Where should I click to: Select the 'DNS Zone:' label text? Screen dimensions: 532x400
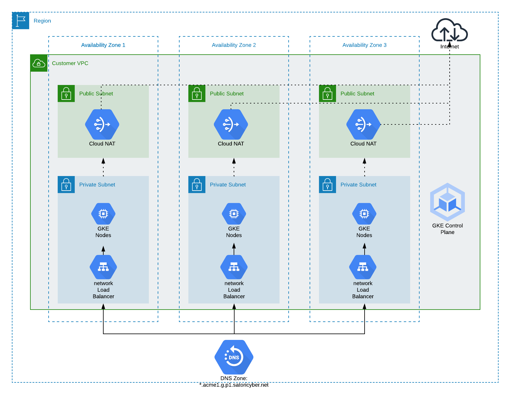(x=234, y=378)
